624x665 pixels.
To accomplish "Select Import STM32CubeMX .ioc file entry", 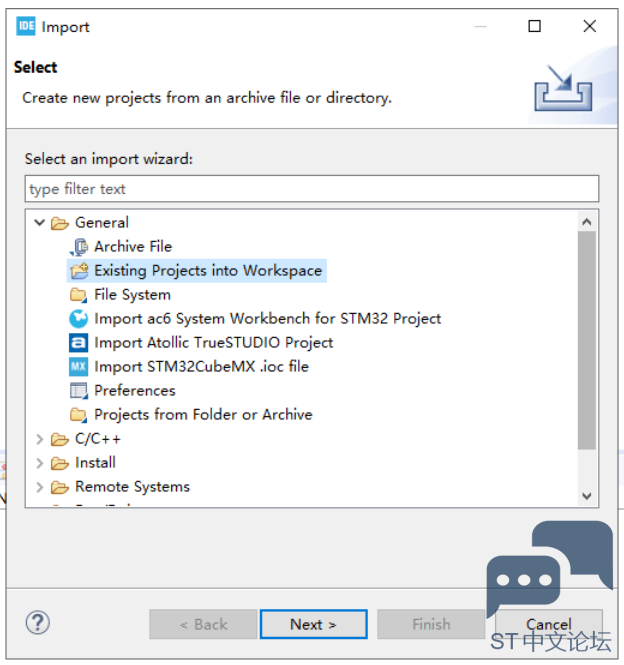I will pyautogui.click(x=201, y=367).
